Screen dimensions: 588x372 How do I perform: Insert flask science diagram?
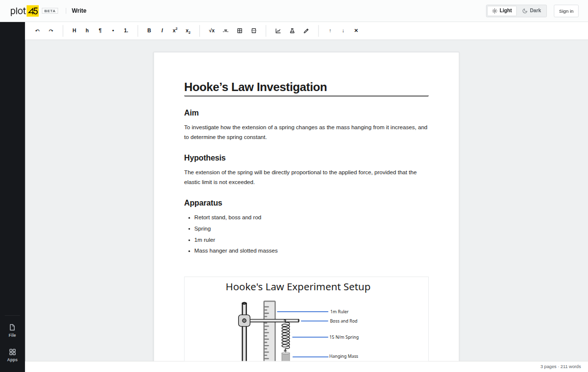292,31
